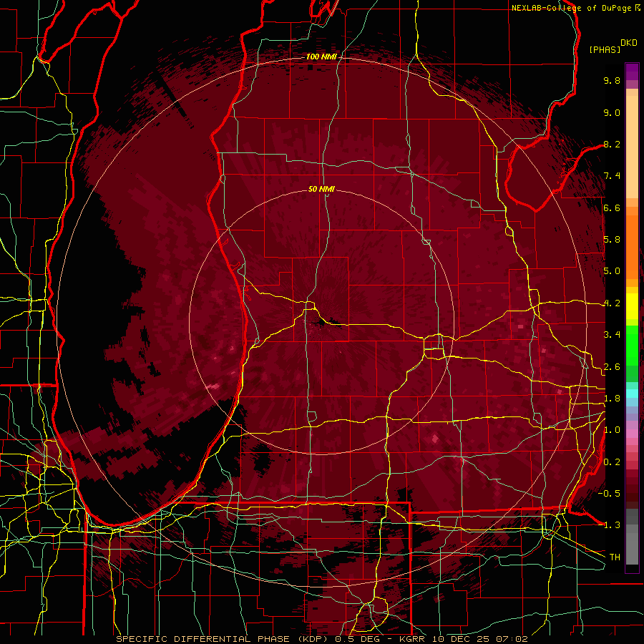Click the 3.4 legend value
Viewport: 644px width, 644px height.
click(x=612, y=335)
